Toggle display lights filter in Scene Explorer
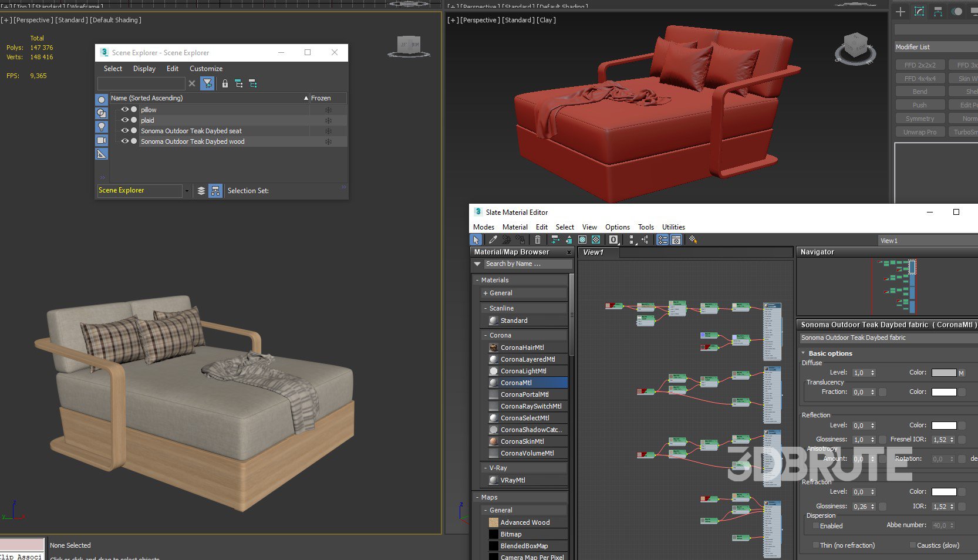 (x=102, y=127)
